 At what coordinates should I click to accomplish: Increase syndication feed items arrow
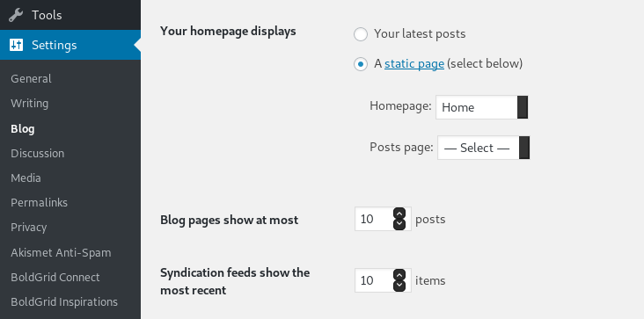tap(399, 275)
